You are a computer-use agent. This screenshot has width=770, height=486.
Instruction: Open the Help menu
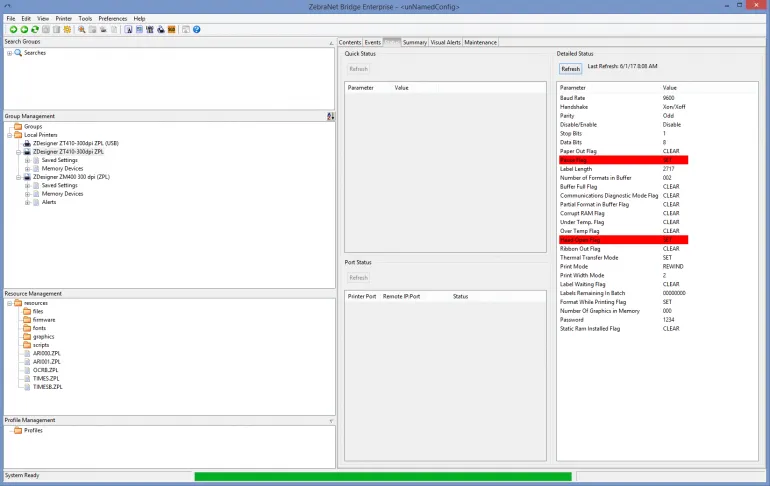click(x=139, y=19)
